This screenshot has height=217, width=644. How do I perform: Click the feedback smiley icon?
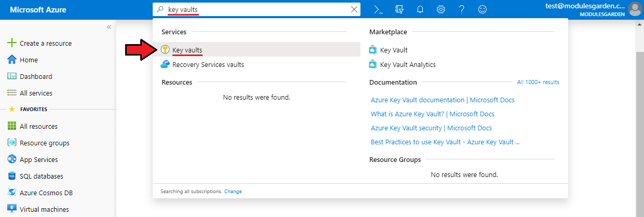(x=482, y=9)
